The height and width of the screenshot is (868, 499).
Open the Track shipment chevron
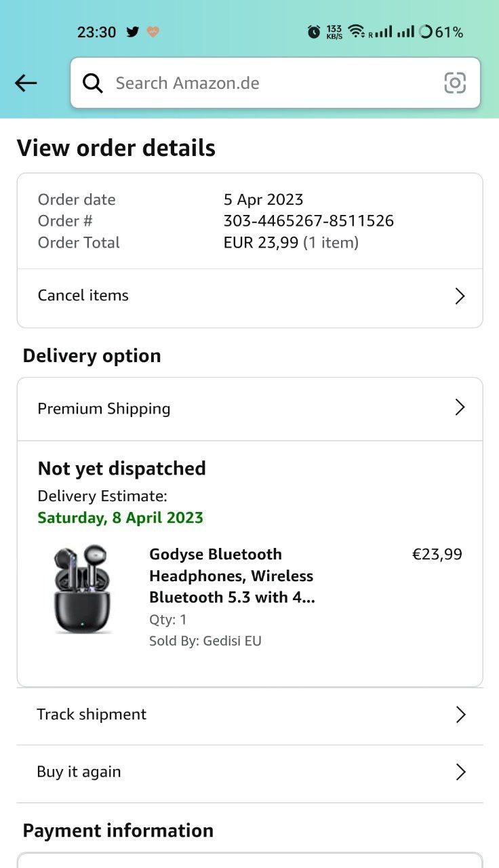(460, 715)
